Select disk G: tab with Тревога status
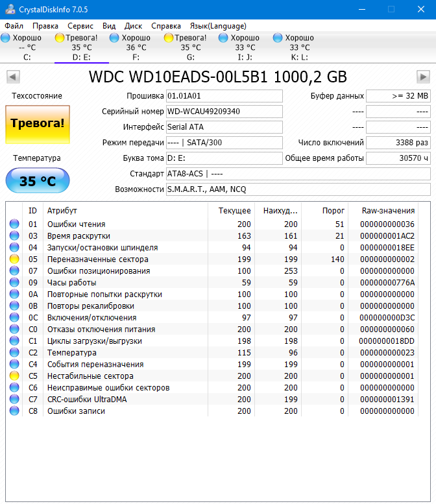 (x=190, y=47)
